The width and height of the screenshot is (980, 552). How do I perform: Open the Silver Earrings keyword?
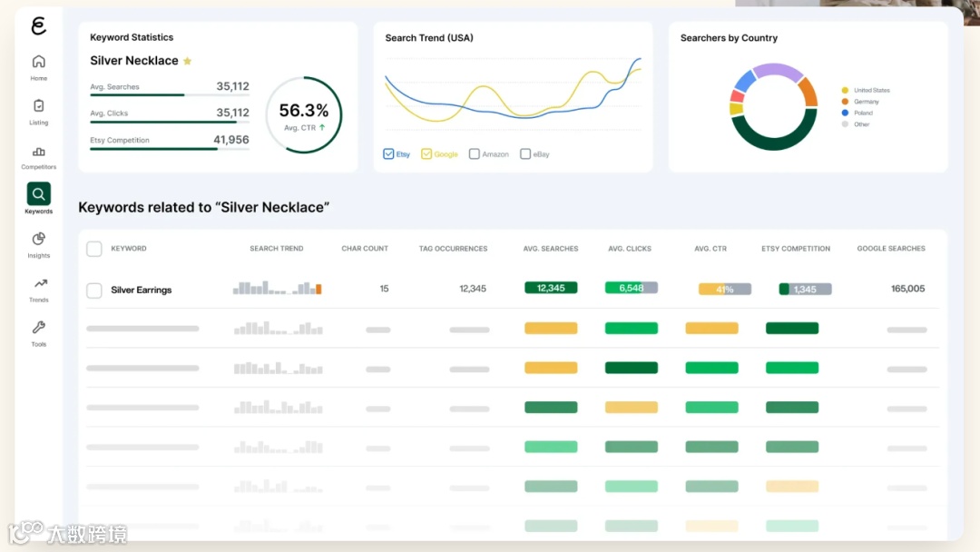142,290
